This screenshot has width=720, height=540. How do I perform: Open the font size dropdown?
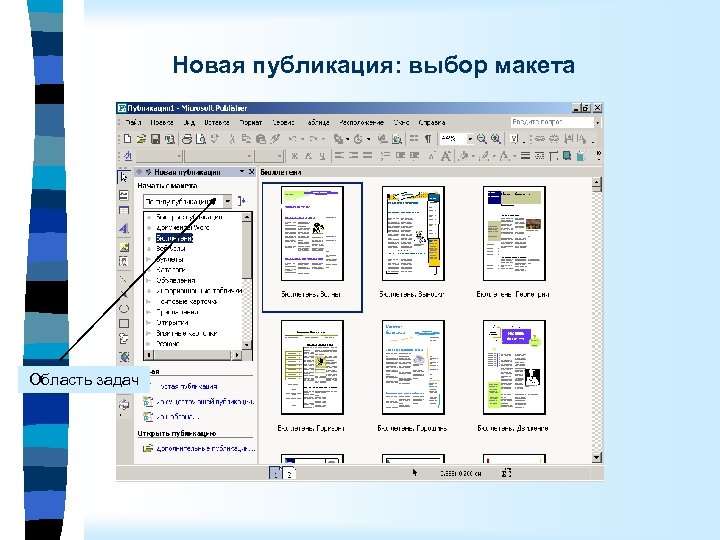280,156
